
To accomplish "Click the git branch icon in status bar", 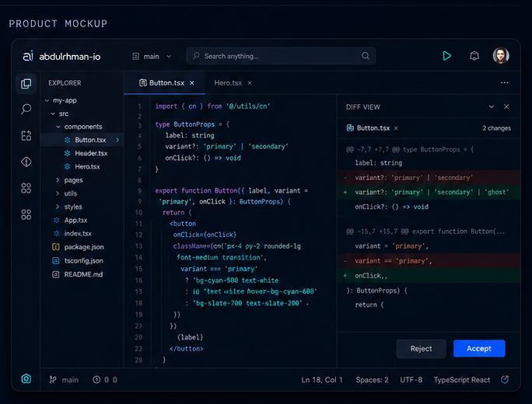I will point(53,380).
